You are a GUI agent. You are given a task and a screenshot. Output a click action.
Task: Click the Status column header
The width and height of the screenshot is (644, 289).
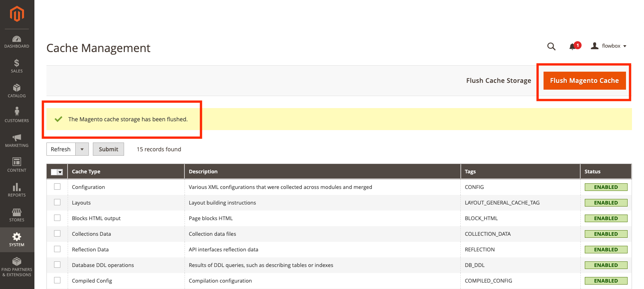(x=606, y=171)
